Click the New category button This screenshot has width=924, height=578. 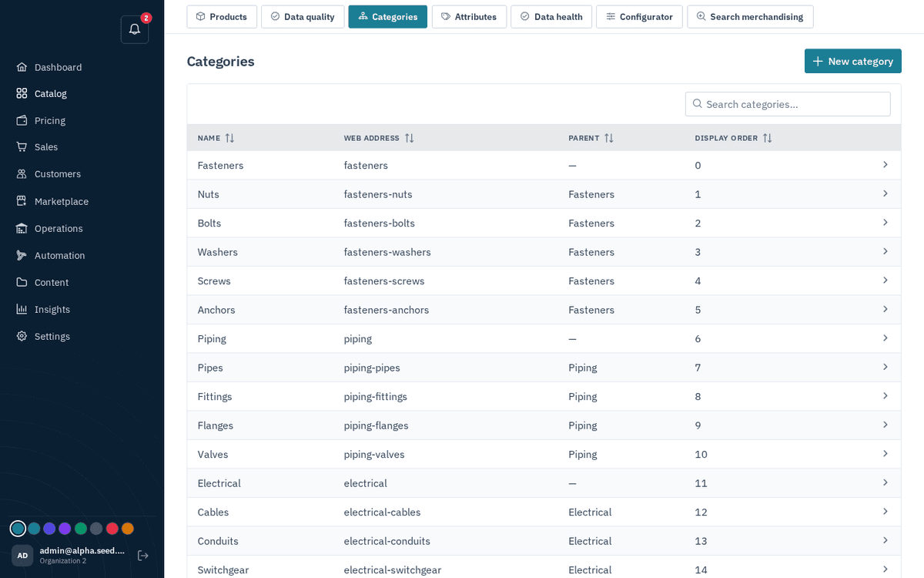pyautogui.click(x=853, y=61)
